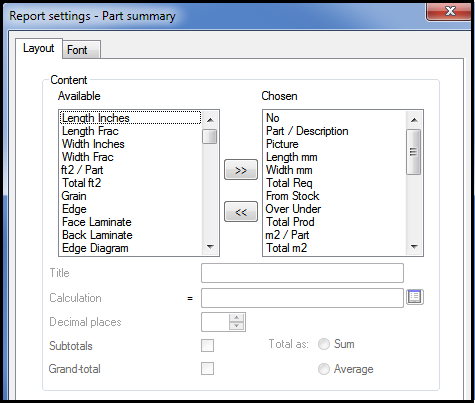Screen dimensions: 475x405
Task: Select 'Total Prod' in Chosen list
Action: [335, 222]
